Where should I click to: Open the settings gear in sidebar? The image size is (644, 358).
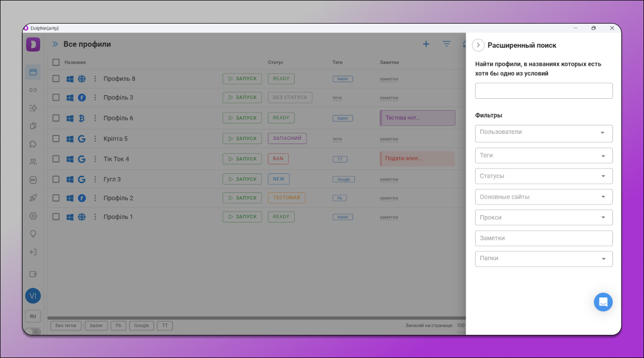tap(33, 216)
